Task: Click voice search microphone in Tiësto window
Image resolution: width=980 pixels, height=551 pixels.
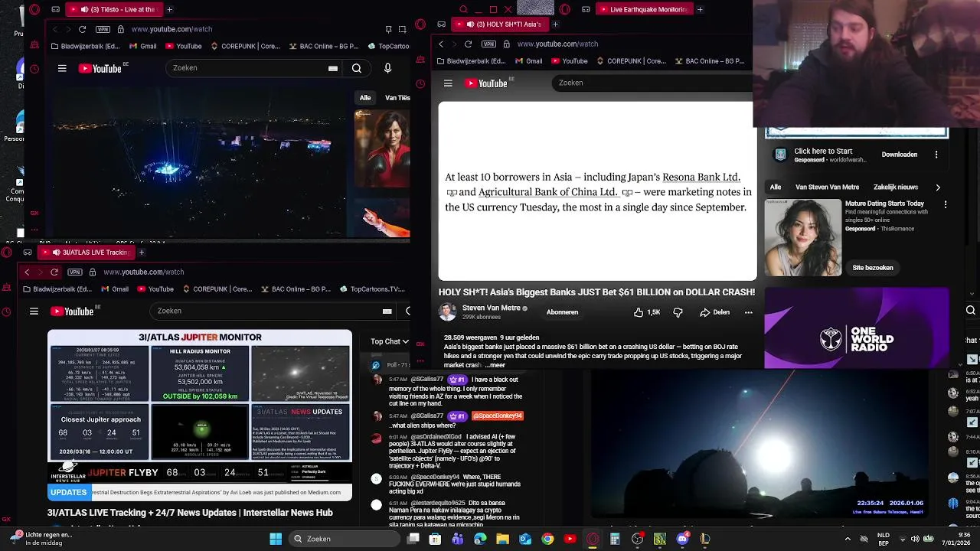Action: (387, 68)
